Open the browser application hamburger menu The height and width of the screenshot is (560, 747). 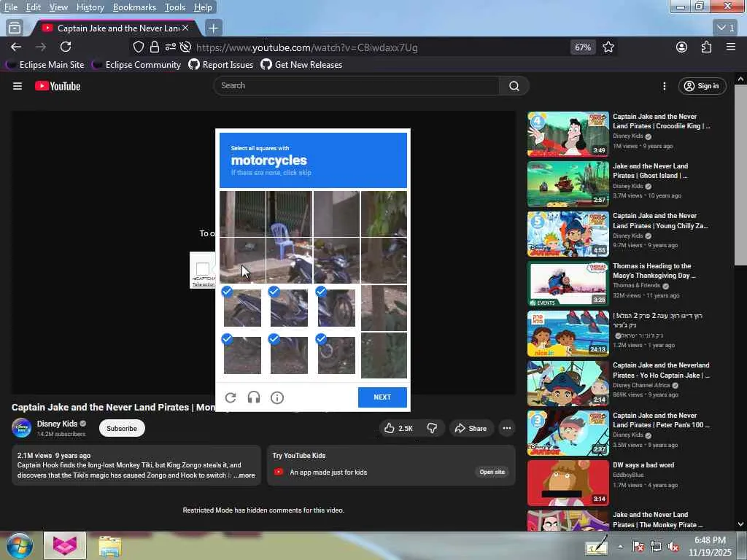pyautogui.click(x=730, y=47)
